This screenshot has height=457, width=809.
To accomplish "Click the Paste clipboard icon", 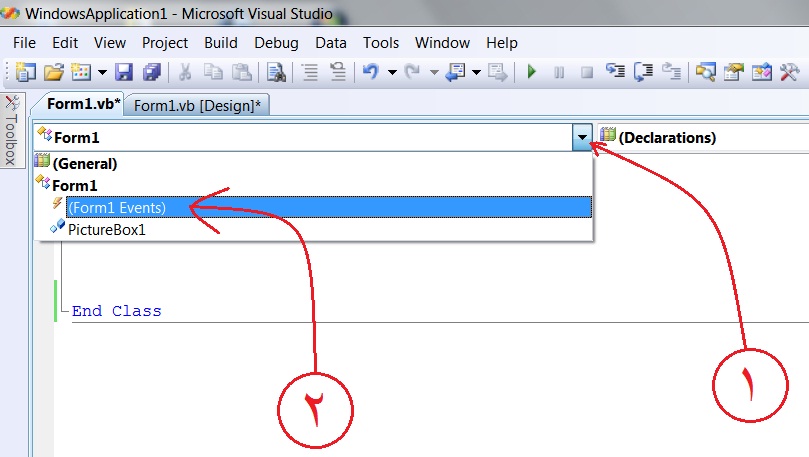I will 241,72.
